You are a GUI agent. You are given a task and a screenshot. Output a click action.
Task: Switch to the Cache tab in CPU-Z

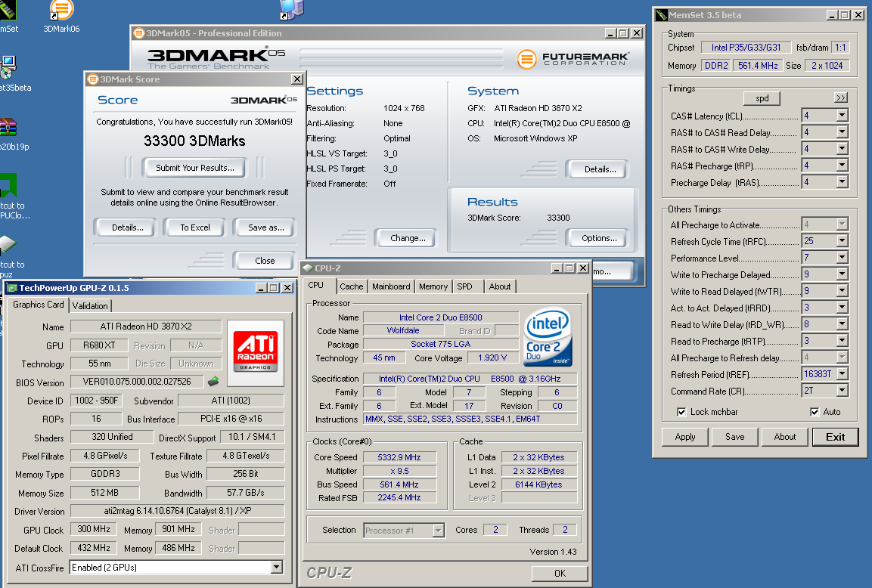352,286
